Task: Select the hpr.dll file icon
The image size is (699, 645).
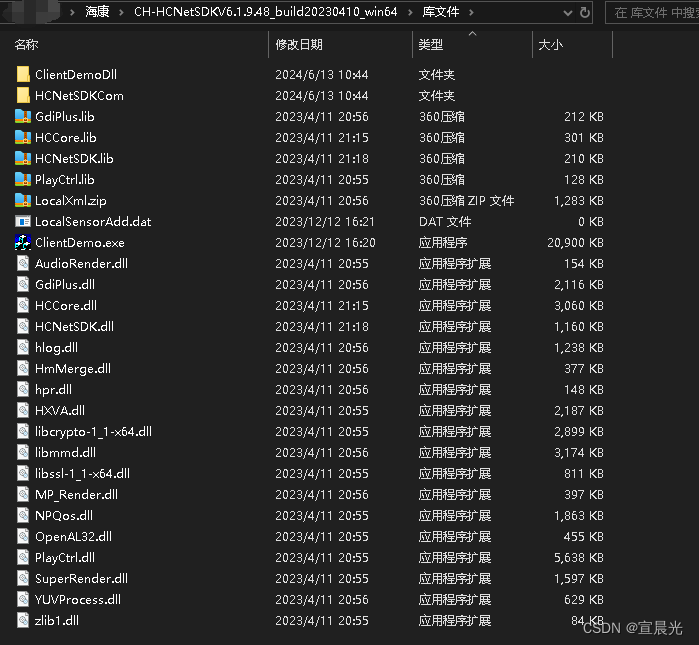Action: [23, 389]
